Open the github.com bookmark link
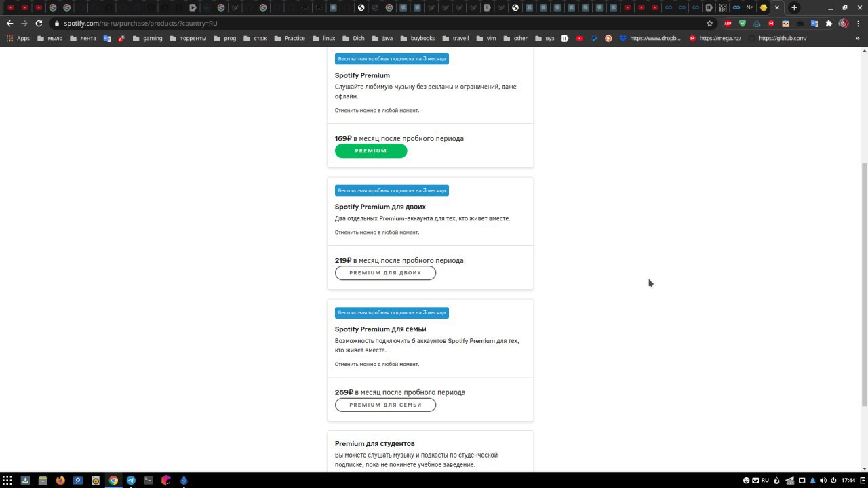 777,39
